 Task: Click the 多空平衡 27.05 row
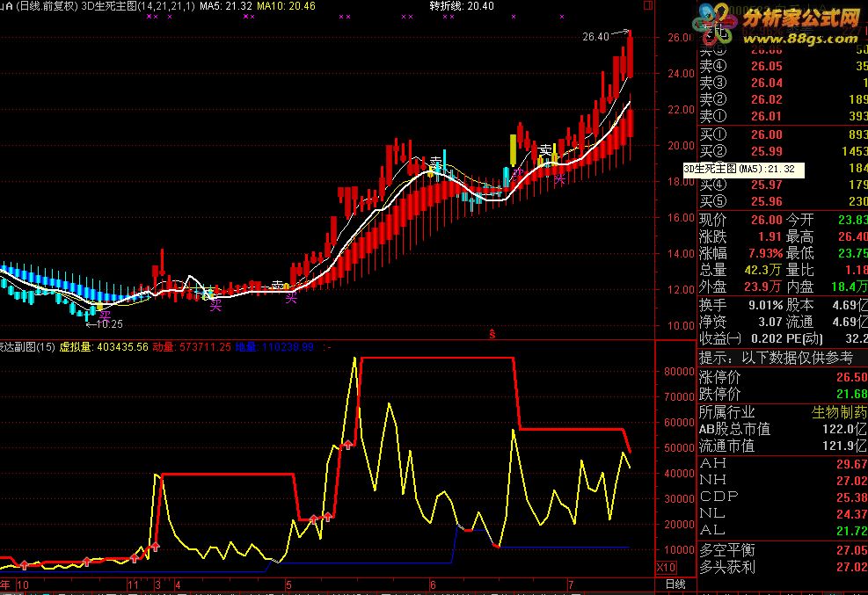pos(782,550)
